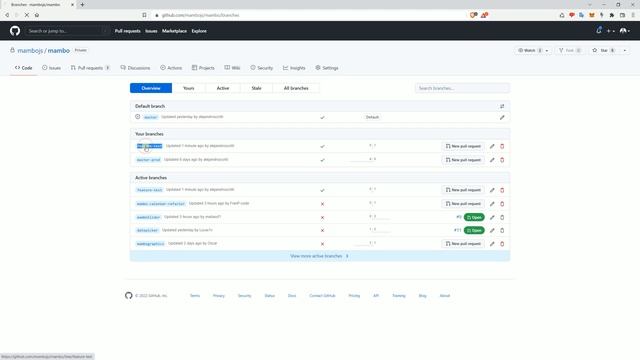
Task: Rename the highlighted feature-test branch under Your branches
Action: click(492, 146)
